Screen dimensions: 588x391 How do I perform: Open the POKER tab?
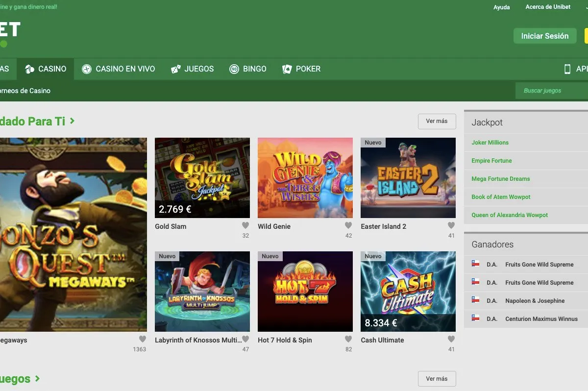[301, 69]
